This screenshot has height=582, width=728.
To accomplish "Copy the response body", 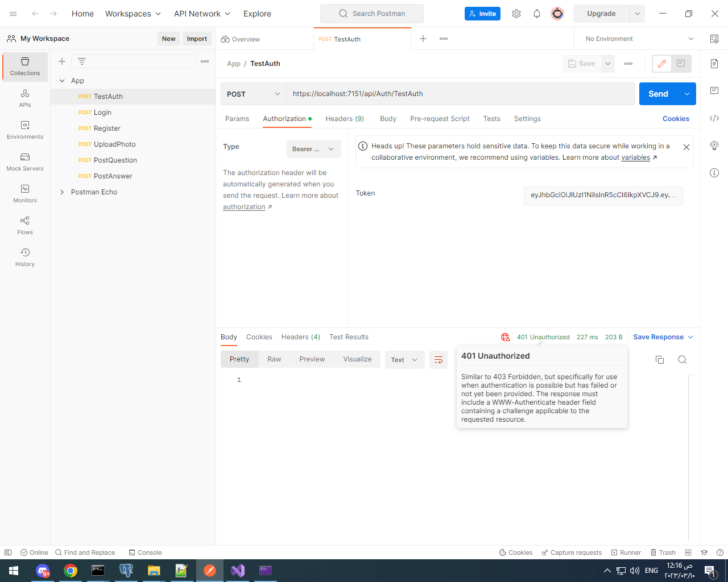I will point(660,360).
